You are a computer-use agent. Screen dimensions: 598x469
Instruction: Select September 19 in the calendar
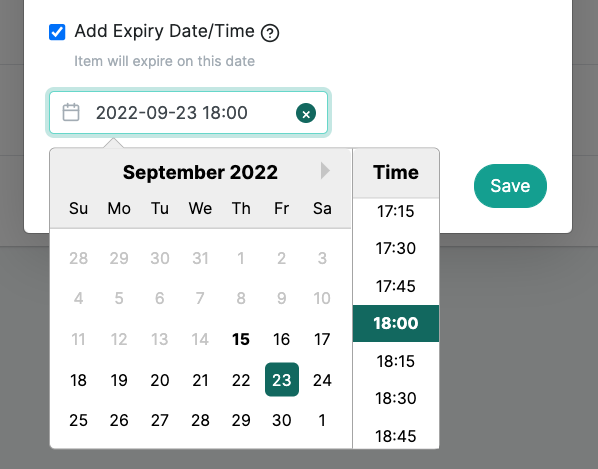coord(119,380)
